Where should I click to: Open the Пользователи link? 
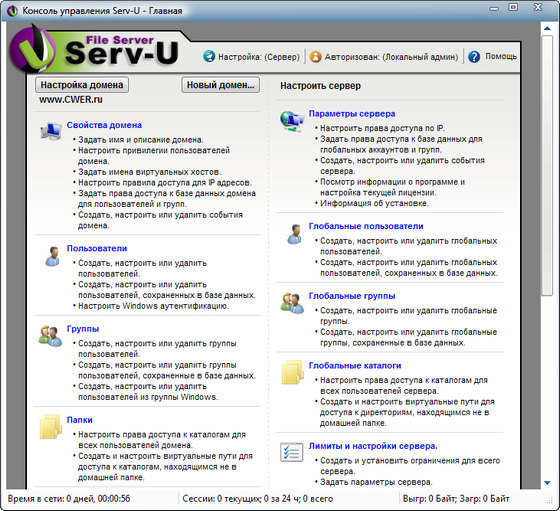[97, 248]
